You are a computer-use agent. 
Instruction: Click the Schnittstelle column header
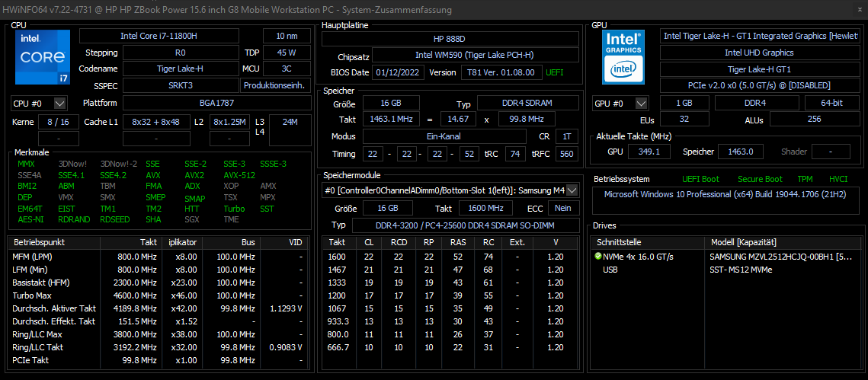[x=648, y=242]
